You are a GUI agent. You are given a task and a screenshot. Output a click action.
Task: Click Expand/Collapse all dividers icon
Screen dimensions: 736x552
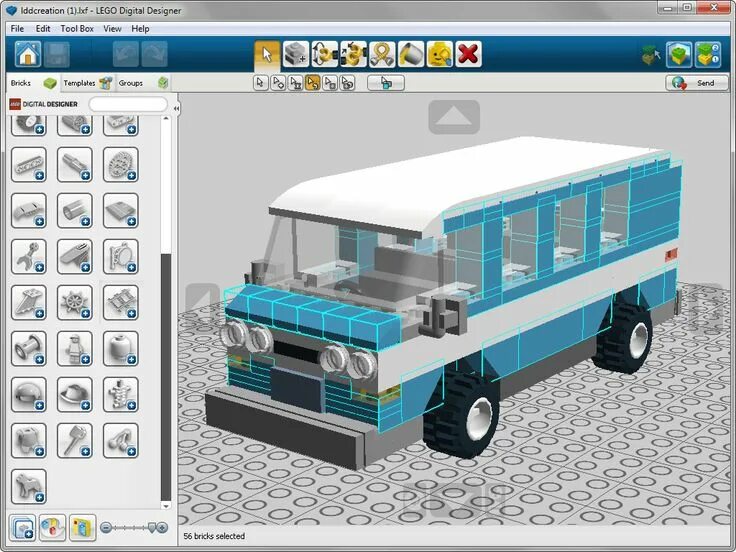coord(22,528)
